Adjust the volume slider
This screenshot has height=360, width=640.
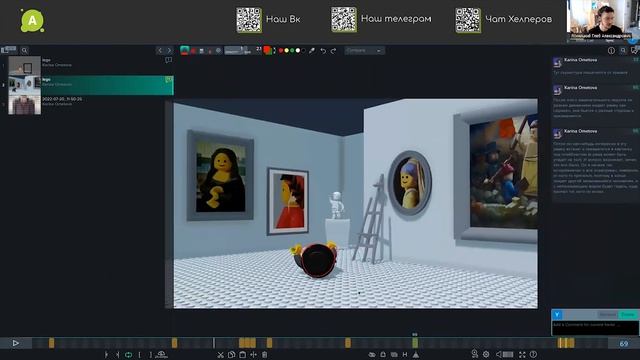coord(508,354)
